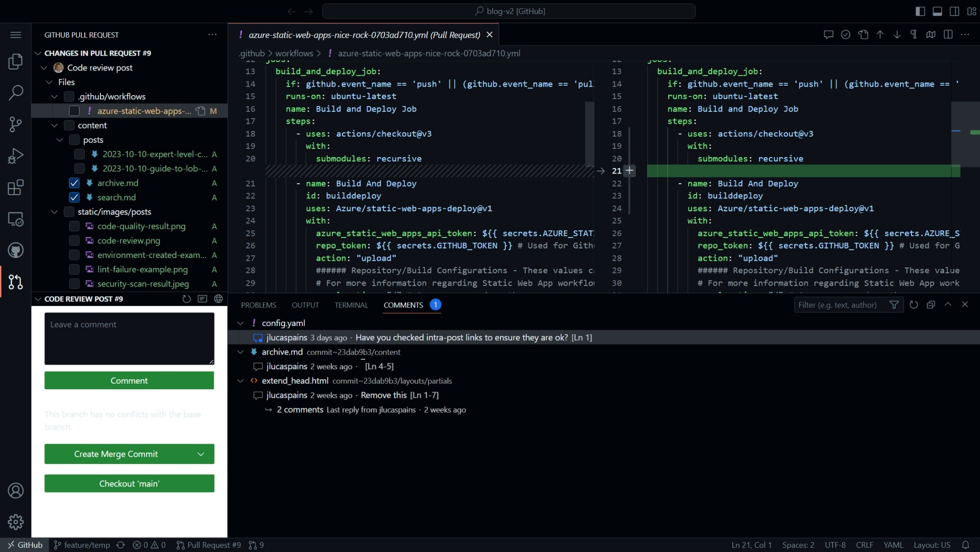The height and width of the screenshot is (552, 980).
Task: Check the azure-static-web-apps file checkbox
Action: pyautogui.click(x=74, y=111)
